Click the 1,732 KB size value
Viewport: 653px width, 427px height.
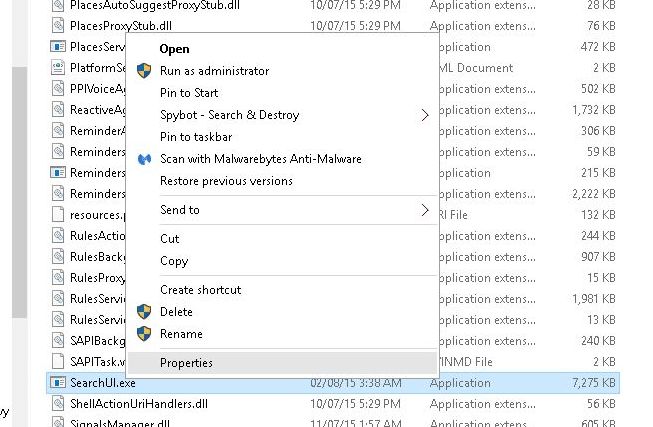click(593, 110)
